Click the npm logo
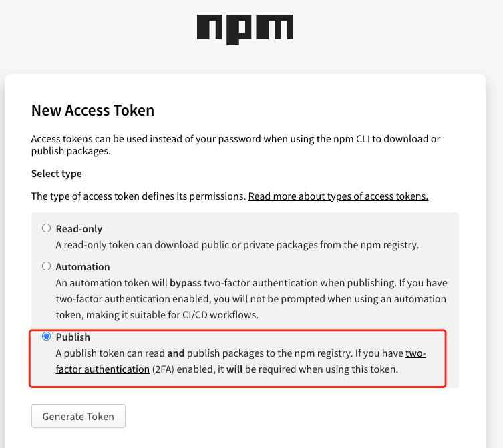The image size is (503, 448). (245, 29)
